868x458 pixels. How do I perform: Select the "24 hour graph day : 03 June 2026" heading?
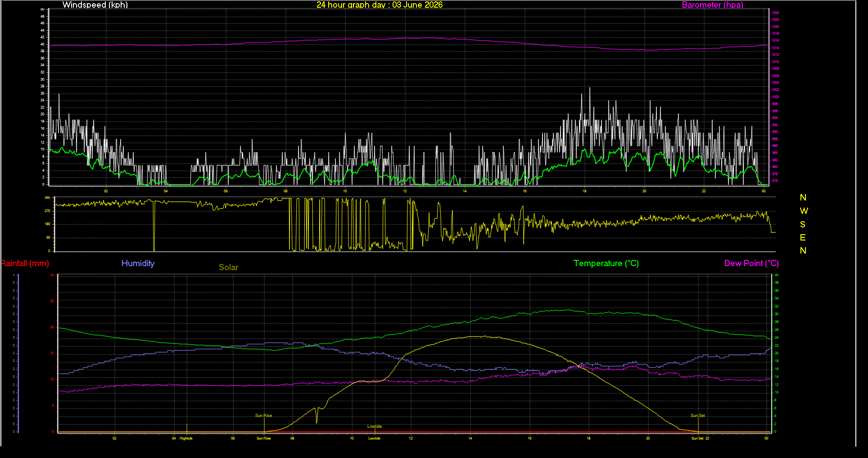(380, 5)
